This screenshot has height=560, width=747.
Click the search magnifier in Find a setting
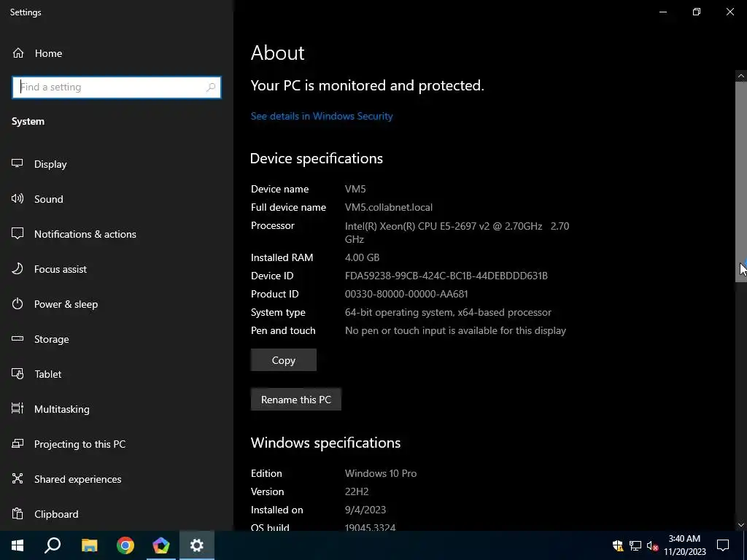click(x=211, y=87)
